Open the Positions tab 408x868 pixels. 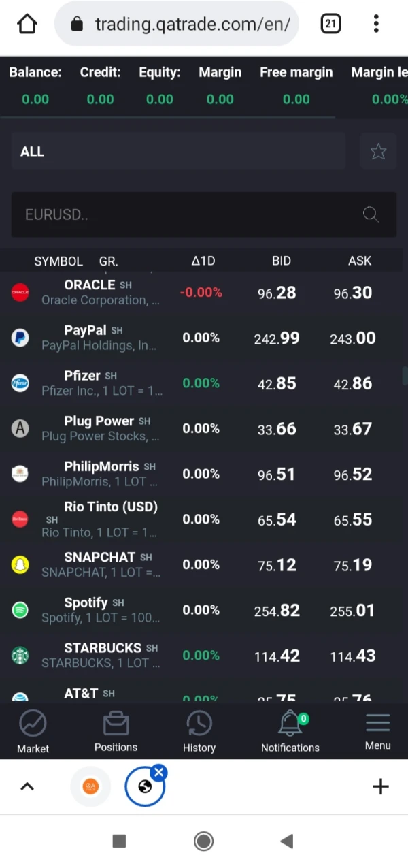pyautogui.click(x=116, y=732)
